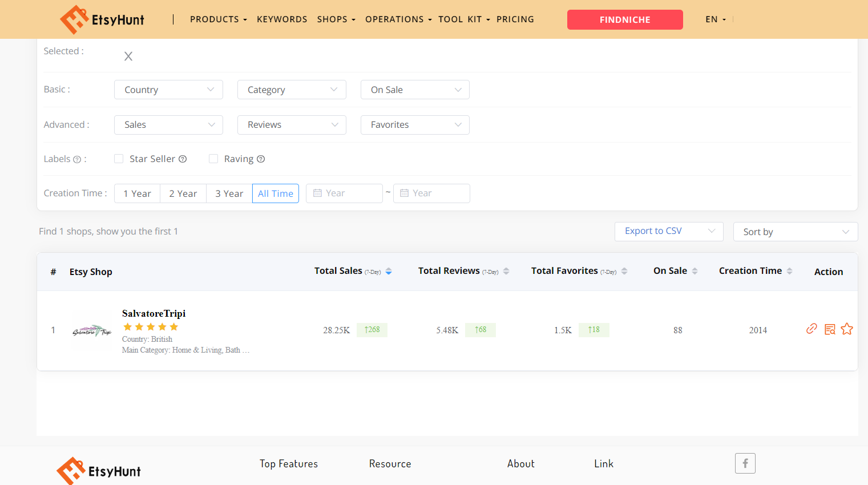Click the 18 favorites increase badge

click(594, 330)
